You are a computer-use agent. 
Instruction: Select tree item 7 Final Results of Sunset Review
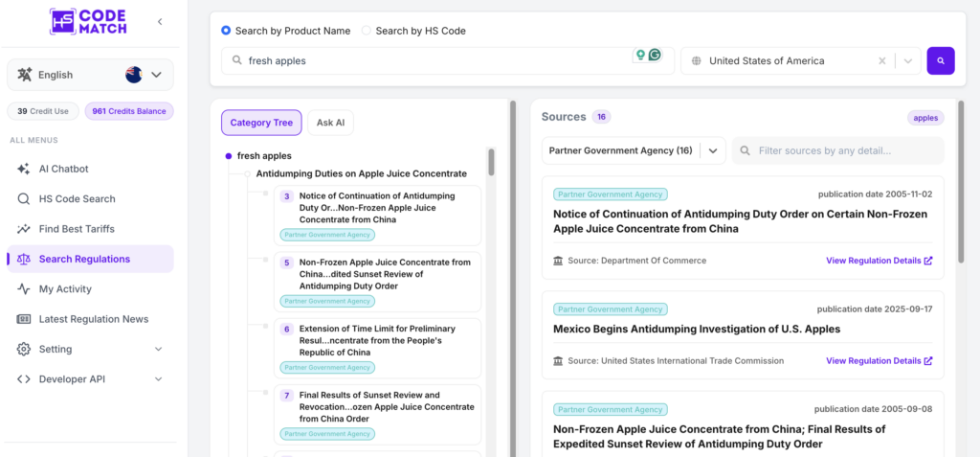[x=377, y=415]
